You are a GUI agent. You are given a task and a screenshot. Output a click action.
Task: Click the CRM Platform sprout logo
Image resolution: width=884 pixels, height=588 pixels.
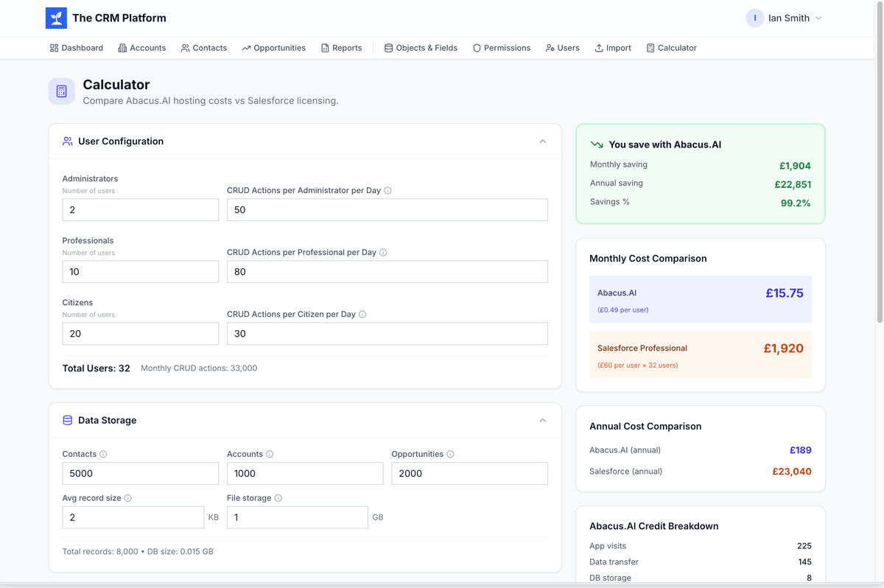tap(56, 18)
